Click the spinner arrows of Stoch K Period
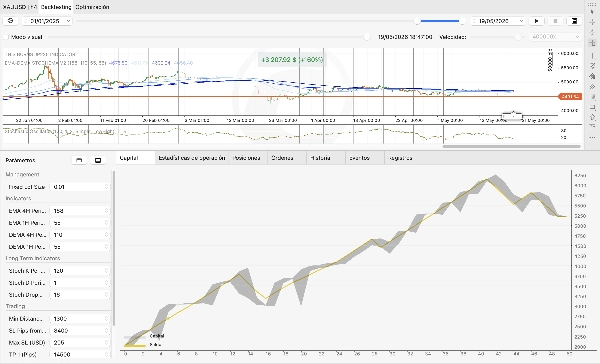Viewport: 600px width, 364px height. [x=106, y=271]
